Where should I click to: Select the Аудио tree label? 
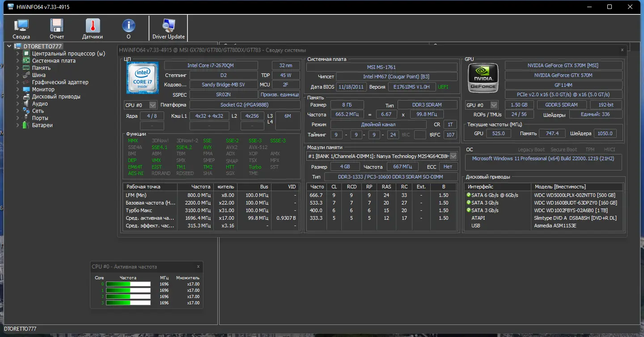tap(40, 103)
